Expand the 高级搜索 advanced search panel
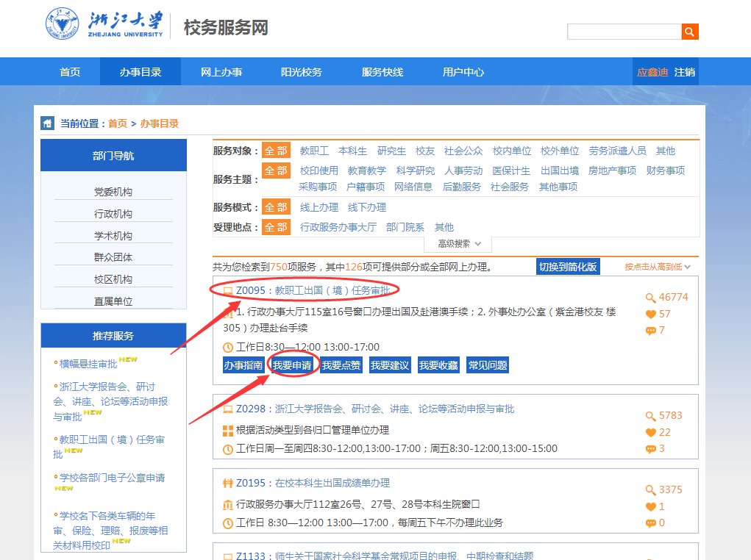This screenshot has height=560, width=751. point(460,244)
